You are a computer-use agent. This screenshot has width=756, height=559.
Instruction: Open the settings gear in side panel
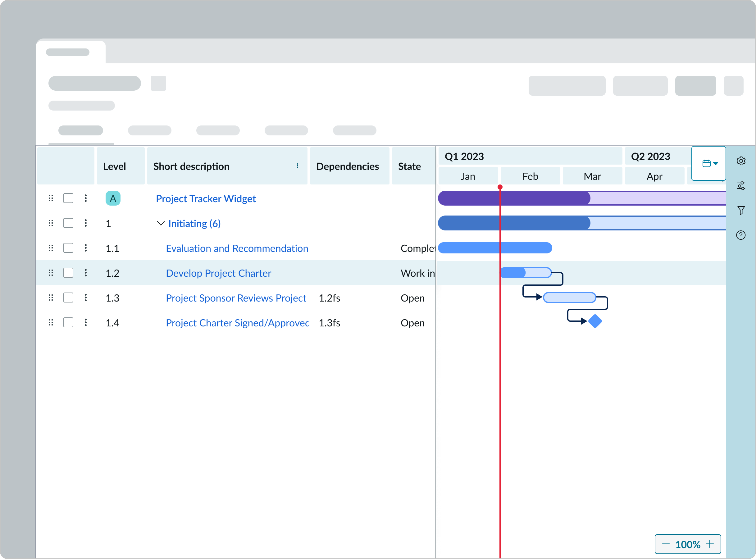(741, 161)
